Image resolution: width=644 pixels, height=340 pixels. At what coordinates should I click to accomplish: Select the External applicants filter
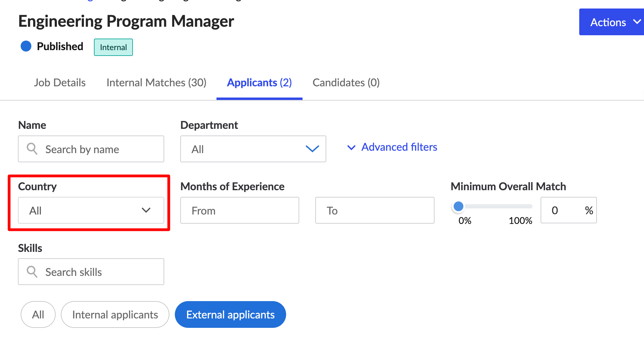tap(230, 314)
